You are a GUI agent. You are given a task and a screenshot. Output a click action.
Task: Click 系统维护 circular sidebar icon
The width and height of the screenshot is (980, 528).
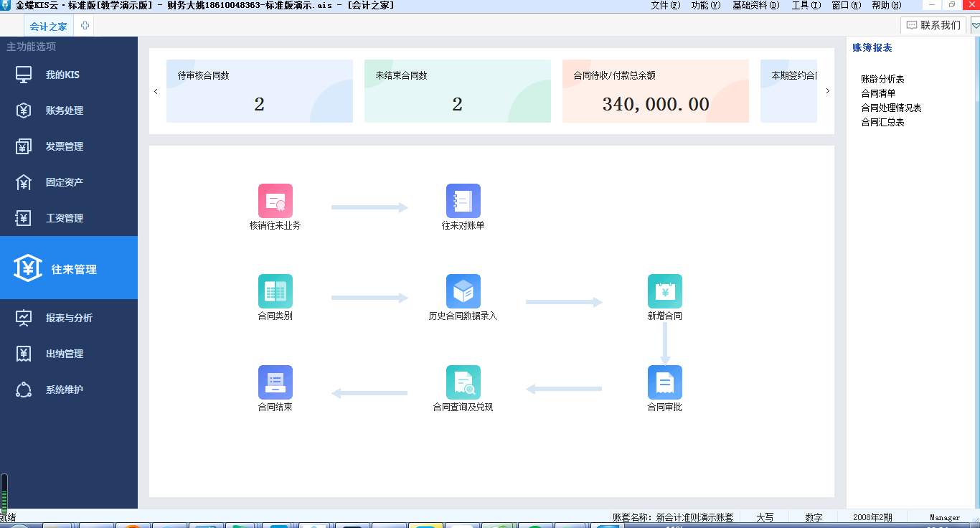[24, 390]
